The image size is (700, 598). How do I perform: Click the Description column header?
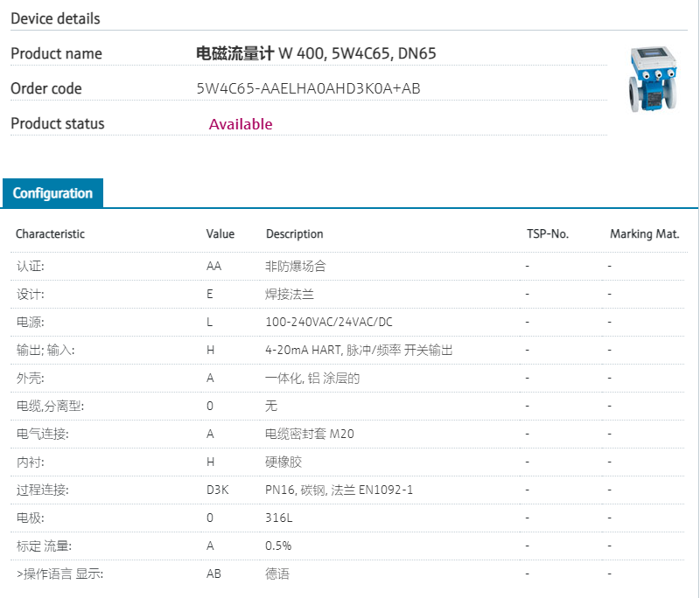click(294, 234)
